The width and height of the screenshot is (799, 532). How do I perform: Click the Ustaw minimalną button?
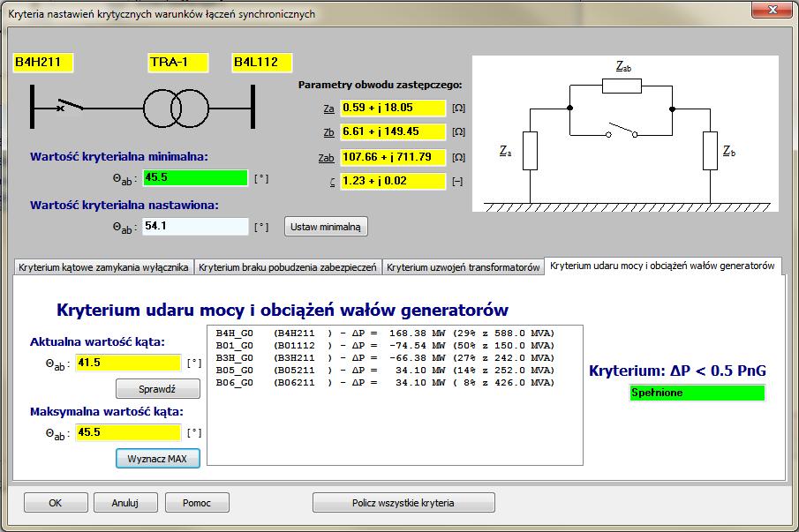[326, 227]
